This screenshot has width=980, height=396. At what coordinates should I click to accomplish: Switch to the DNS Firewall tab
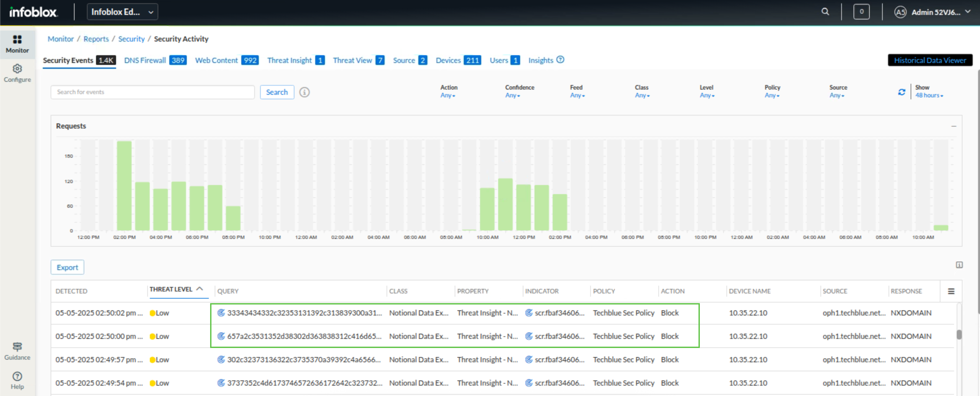tap(145, 60)
